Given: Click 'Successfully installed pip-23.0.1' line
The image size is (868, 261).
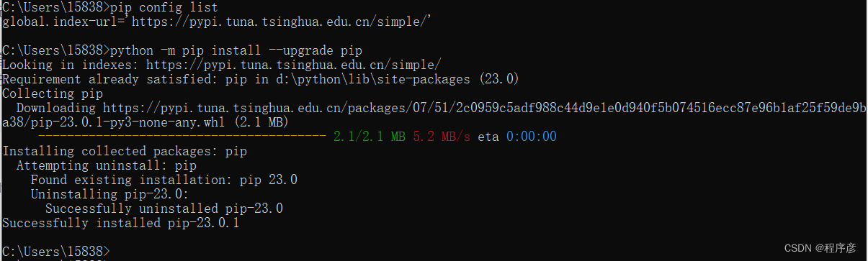Looking at the screenshot, I should [x=120, y=223].
